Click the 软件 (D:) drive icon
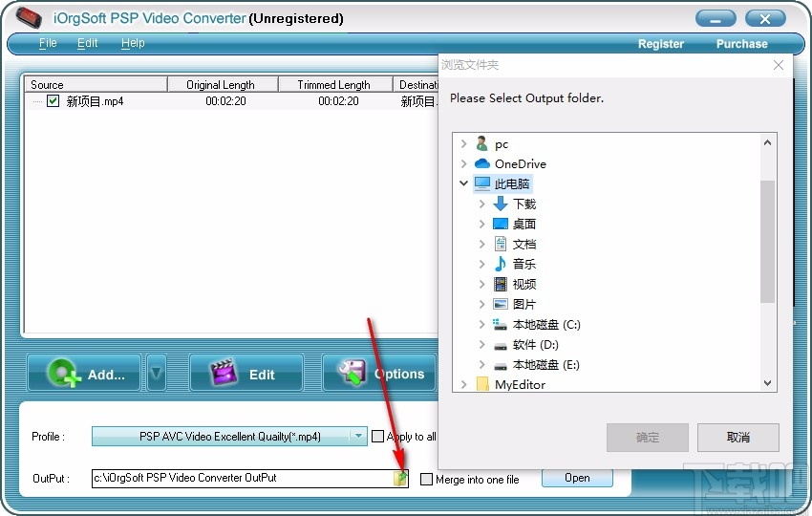Viewport: 812px width, 516px height. click(x=501, y=346)
